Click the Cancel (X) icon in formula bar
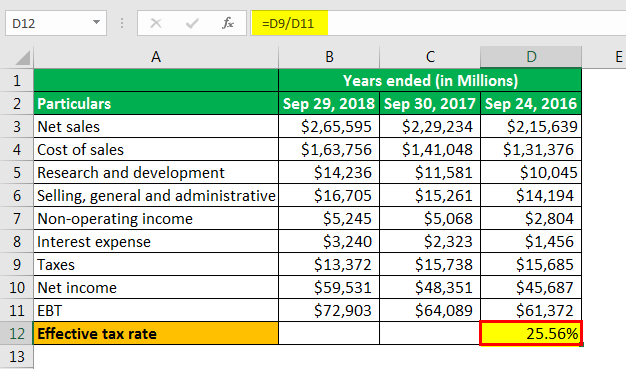The height and width of the screenshot is (369, 626). (x=156, y=23)
